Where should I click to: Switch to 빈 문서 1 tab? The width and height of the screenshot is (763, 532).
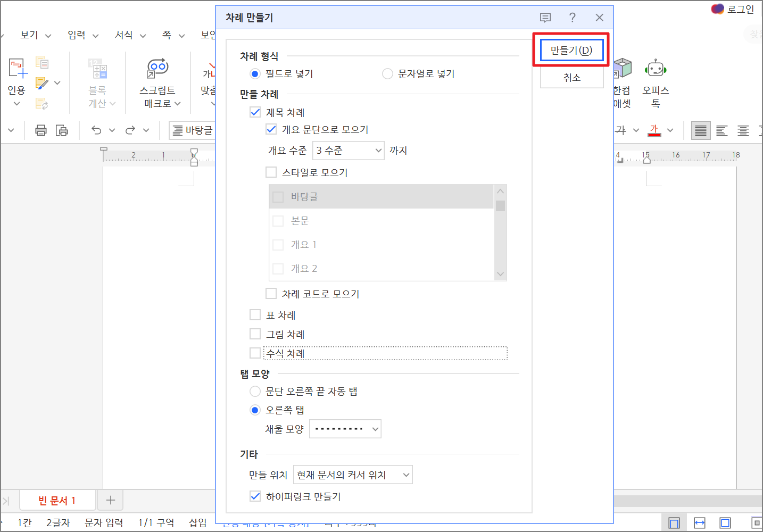pyautogui.click(x=57, y=501)
